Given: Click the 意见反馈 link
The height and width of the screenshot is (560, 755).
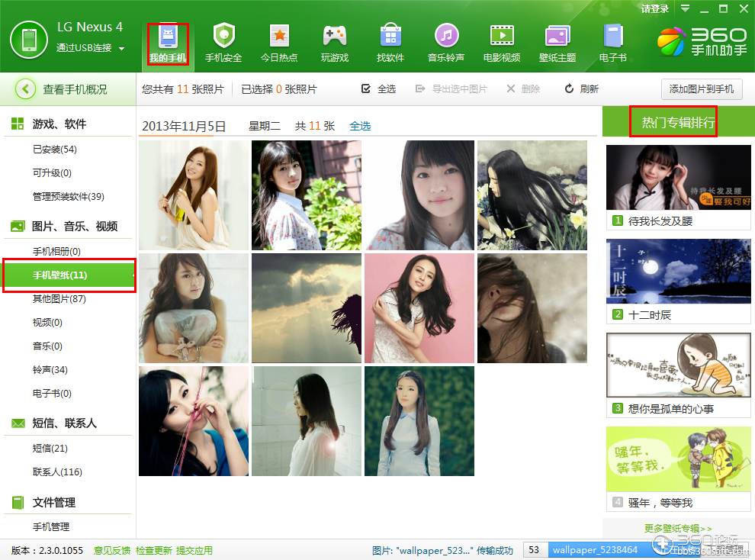Looking at the screenshot, I should (111, 550).
